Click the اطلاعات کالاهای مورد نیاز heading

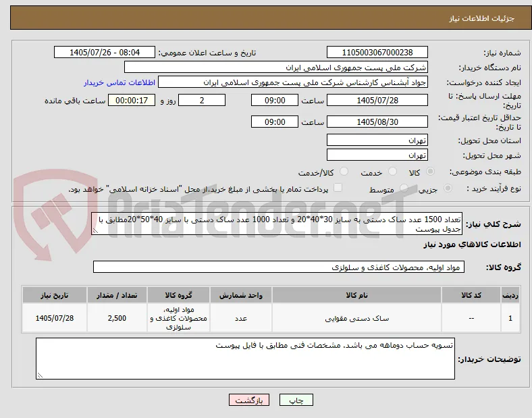(x=472, y=244)
